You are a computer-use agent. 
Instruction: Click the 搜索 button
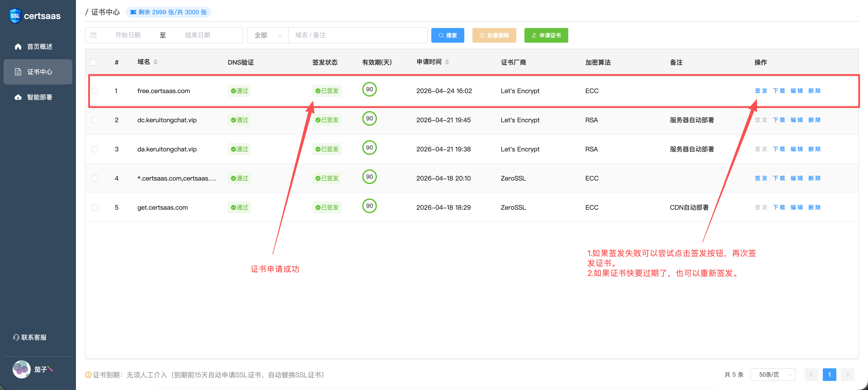pyautogui.click(x=448, y=35)
